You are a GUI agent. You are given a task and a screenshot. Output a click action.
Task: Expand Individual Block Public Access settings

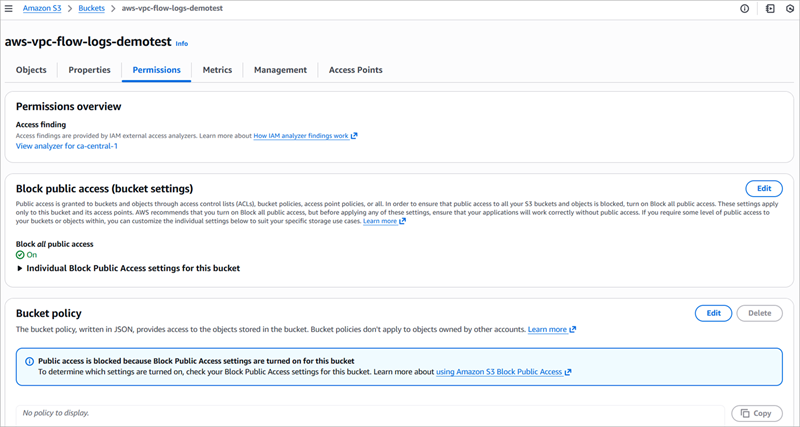(129, 268)
